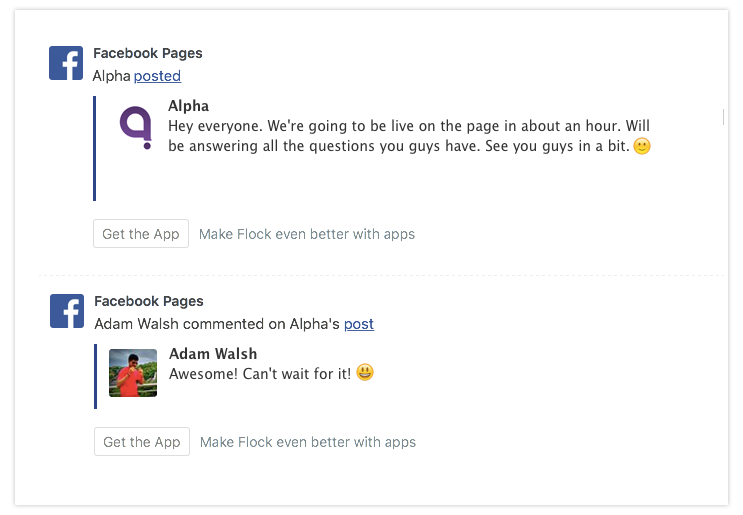Select the Facebook Pages title above "Alpha posted"
Screen dimensions: 743x515
point(148,53)
